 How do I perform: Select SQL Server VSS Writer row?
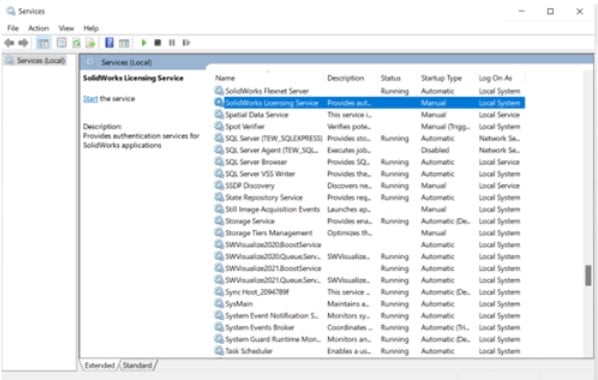(369, 174)
